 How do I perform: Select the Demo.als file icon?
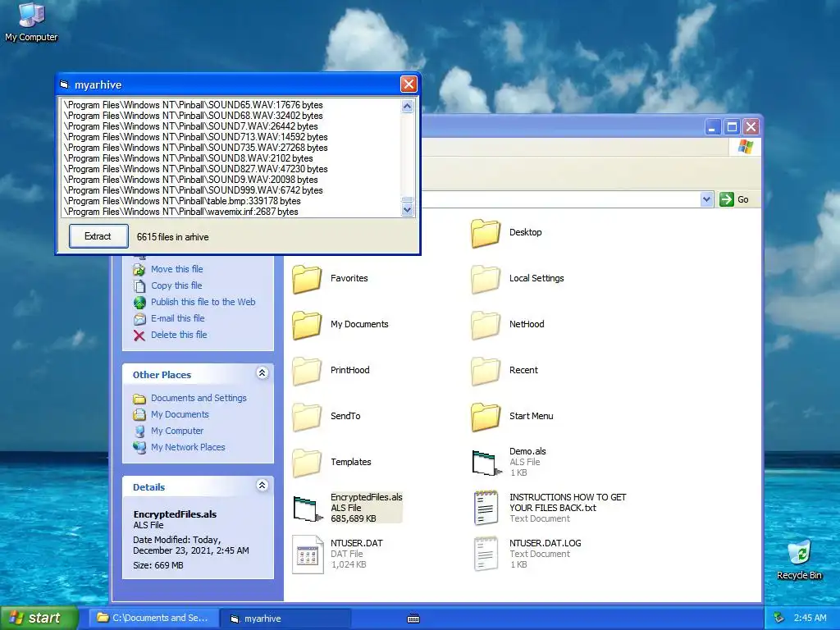(486, 463)
